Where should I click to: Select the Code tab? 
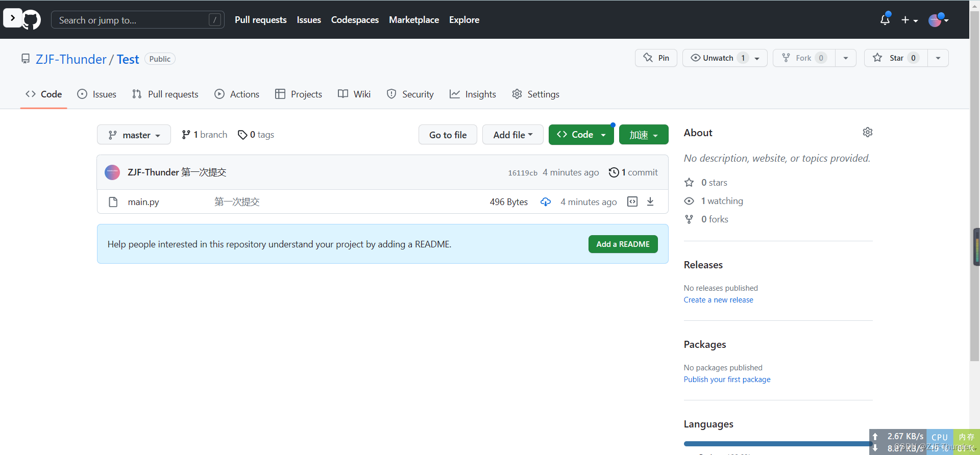click(44, 94)
